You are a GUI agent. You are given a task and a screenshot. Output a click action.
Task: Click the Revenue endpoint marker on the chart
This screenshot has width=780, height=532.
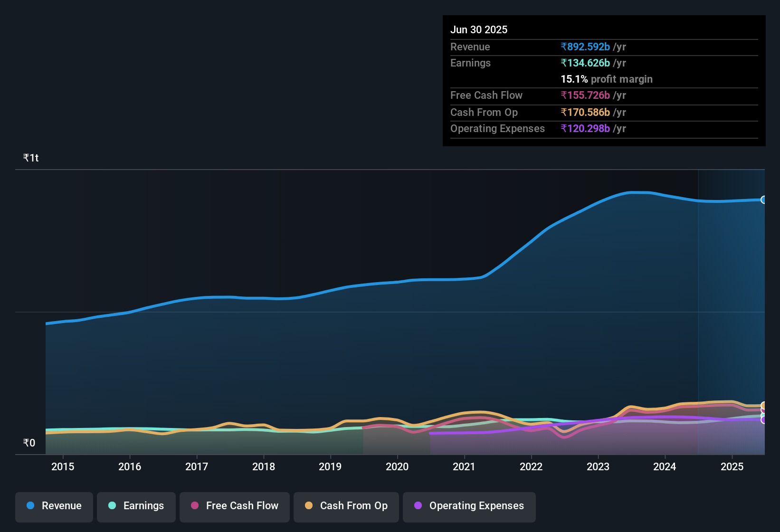tap(764, 200)
